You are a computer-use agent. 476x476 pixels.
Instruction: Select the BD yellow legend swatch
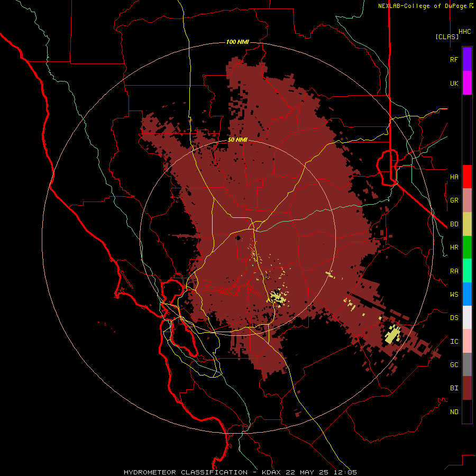click(x=467, y=224)
